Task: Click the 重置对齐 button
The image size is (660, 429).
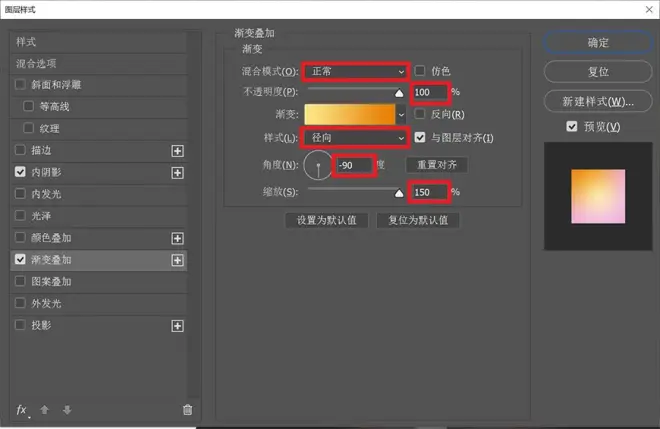Action: coord(437,165)
